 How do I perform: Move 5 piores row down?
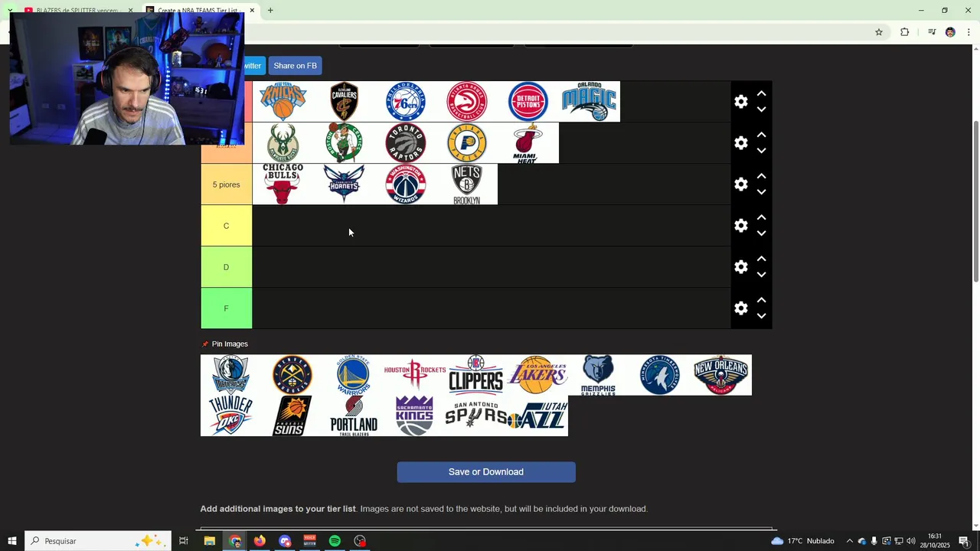coord(761,192)
